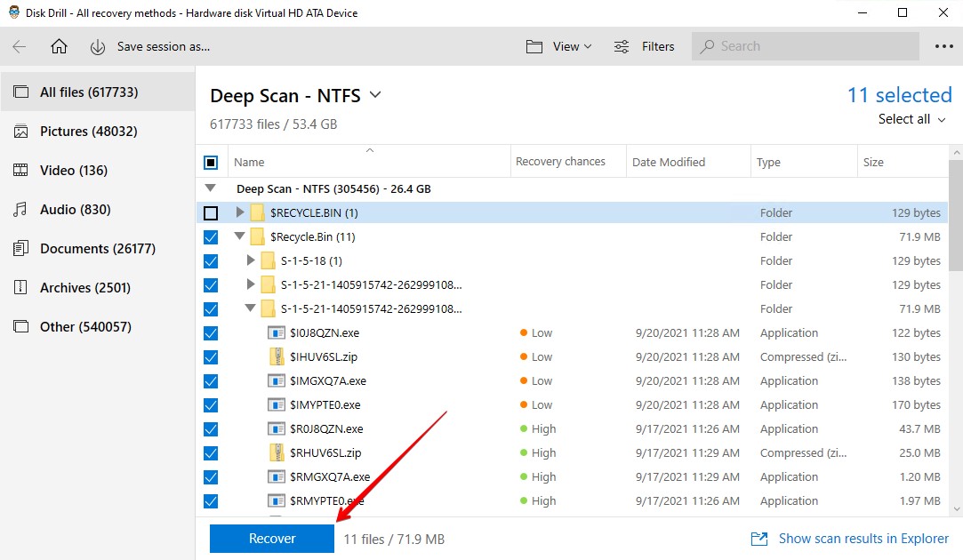Uncheck the $IHUV6SL.zip checkbox

[x=211, y=356]
